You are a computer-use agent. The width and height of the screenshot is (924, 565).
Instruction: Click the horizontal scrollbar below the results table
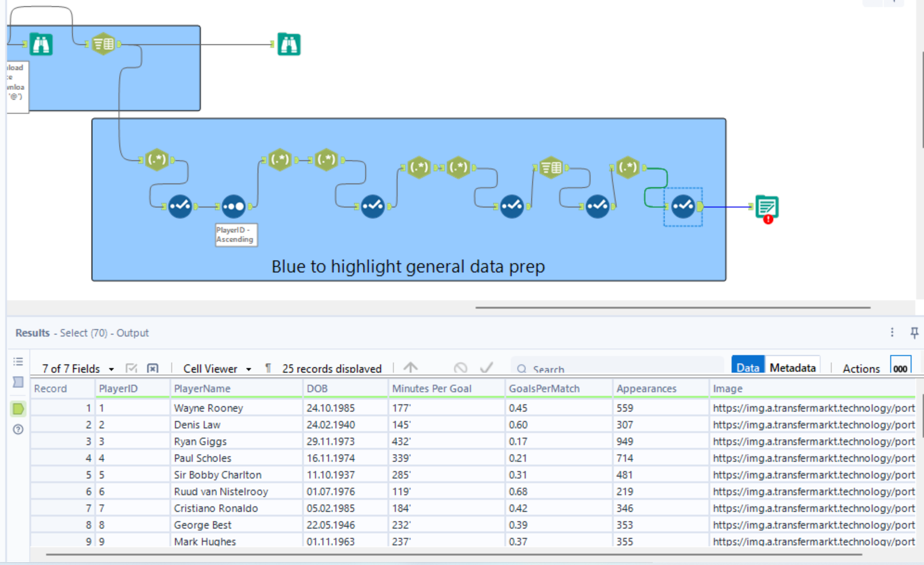point(454,554)
